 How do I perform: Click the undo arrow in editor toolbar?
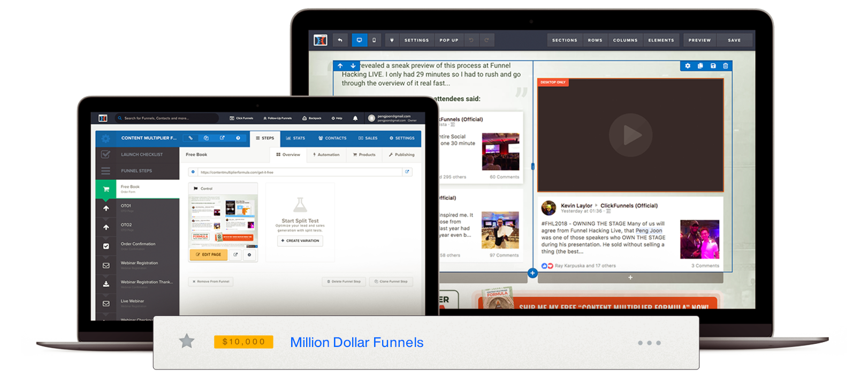point(340,40)
